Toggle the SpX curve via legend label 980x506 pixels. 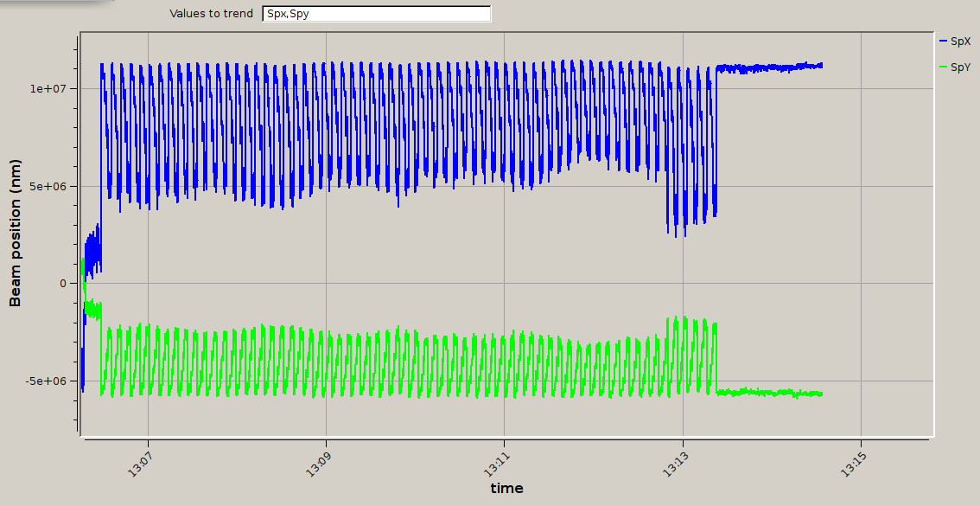[x=960, y=42]
